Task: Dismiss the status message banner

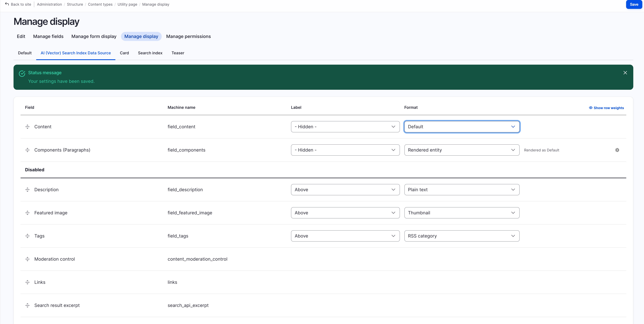Action: pos(625,73)
